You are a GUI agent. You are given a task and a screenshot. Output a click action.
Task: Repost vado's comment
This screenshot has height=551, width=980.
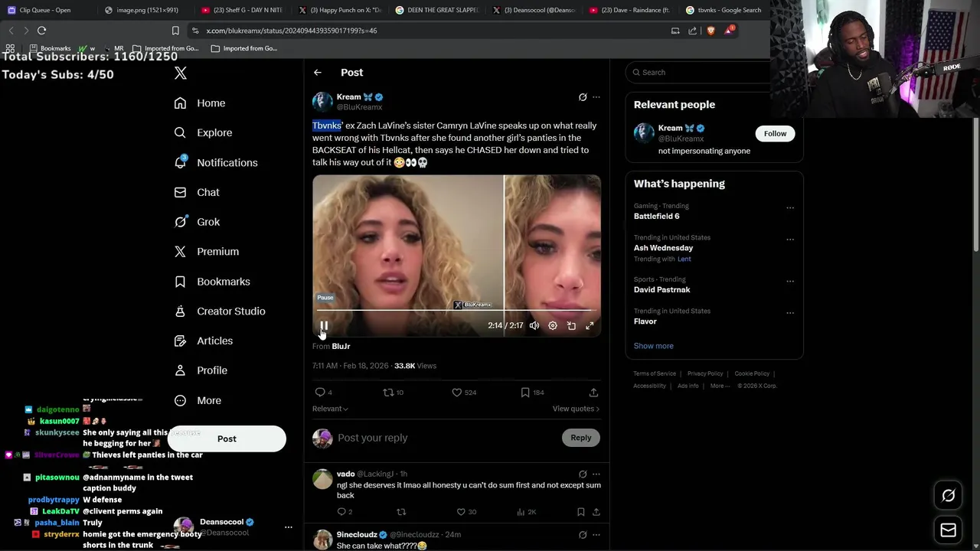click(x=400, y=512)
